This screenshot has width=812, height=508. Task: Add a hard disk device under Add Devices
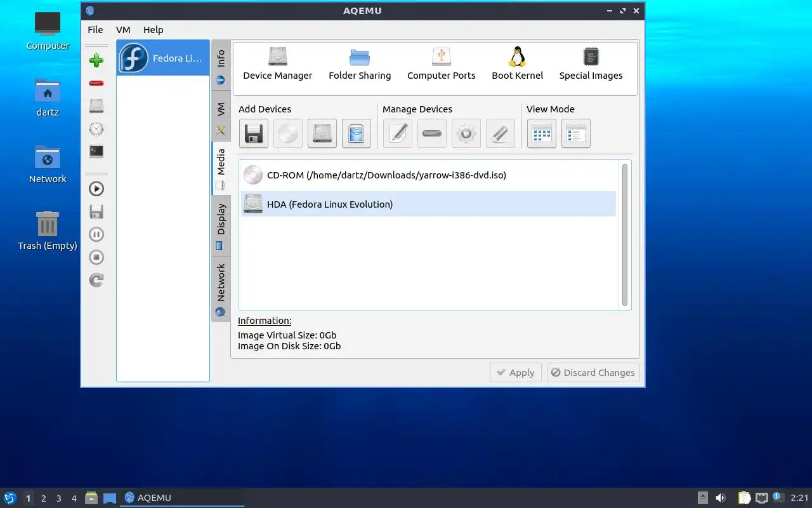tap(322, 133)
